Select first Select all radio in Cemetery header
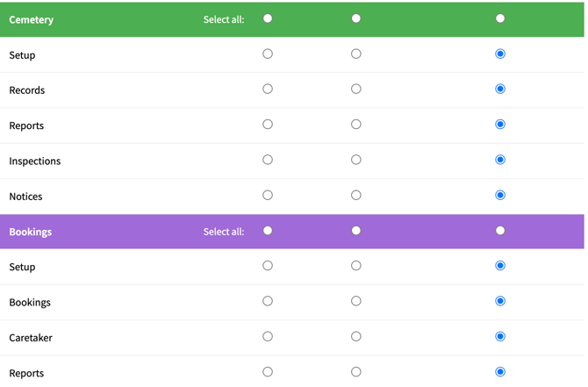 point(268,18)
